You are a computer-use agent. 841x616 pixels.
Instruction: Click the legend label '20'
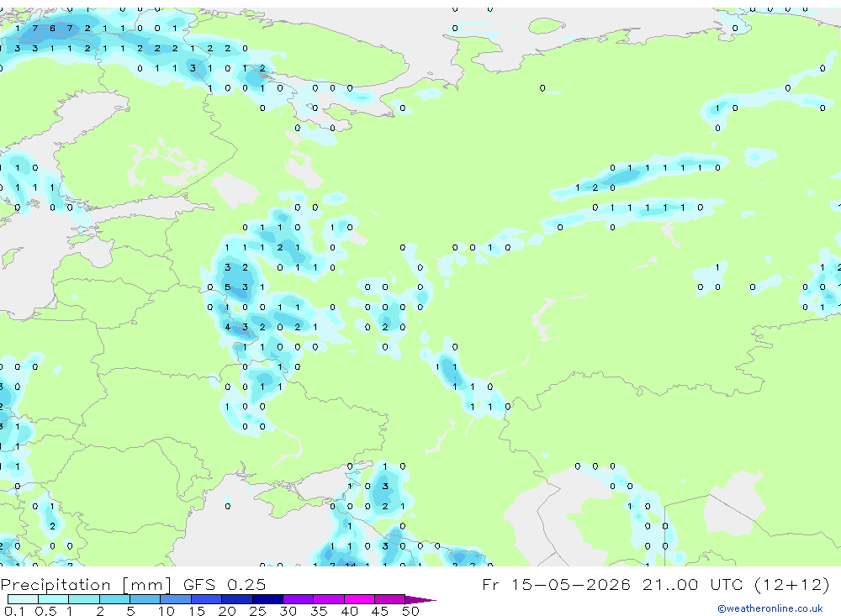click(x=227, y=611)
